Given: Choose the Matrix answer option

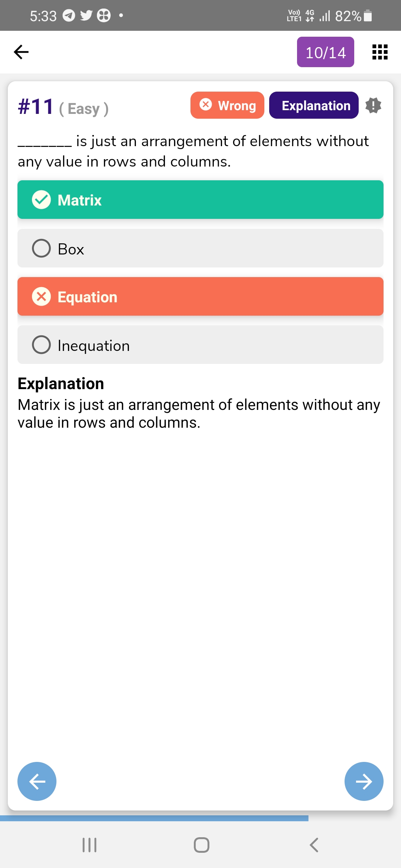Looking at the screenshot, I should click(200, 200).
